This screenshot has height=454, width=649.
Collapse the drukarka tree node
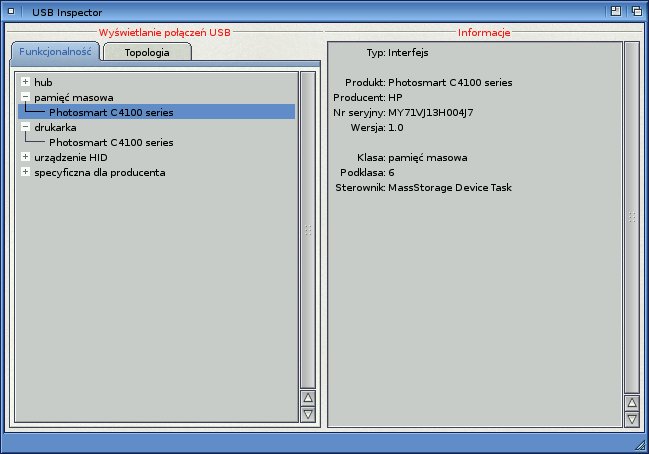(25, 127)
